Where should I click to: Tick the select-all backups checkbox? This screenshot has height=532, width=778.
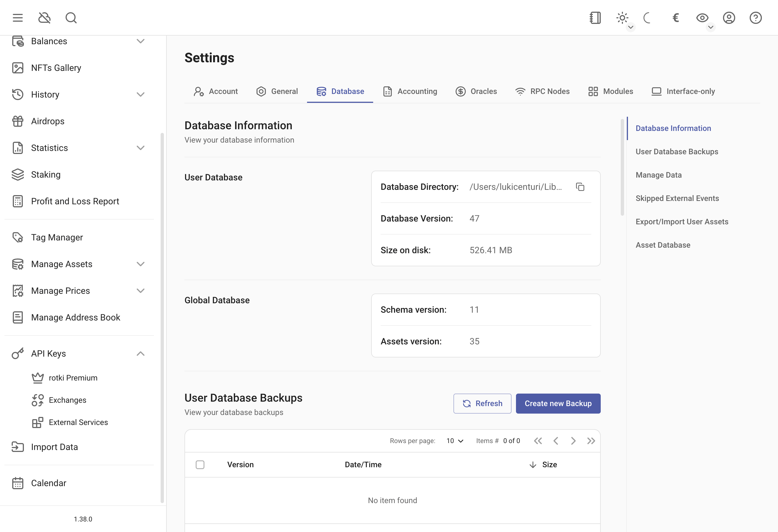pos(200,465)
